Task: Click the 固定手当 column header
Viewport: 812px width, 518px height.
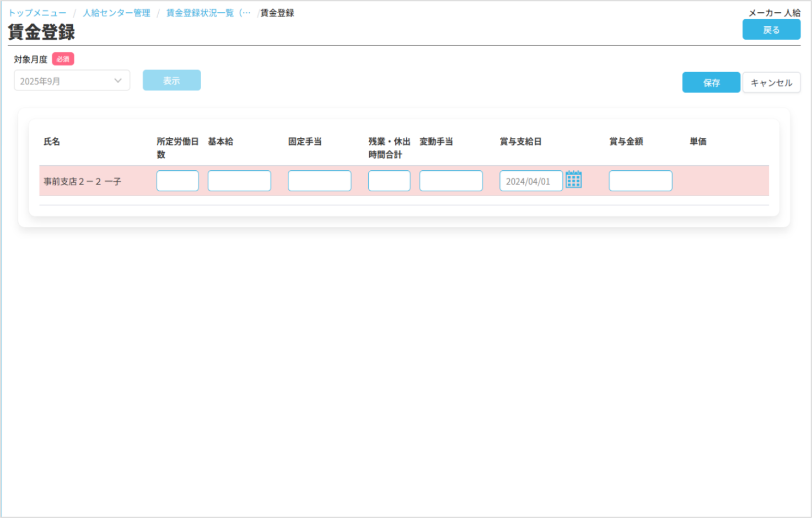Action: pos(305,142)
